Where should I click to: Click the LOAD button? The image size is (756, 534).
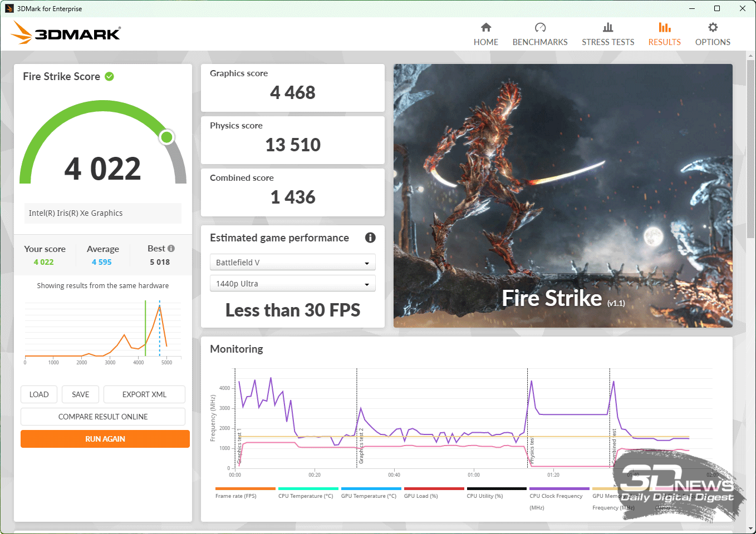click(x=39, y=394)
